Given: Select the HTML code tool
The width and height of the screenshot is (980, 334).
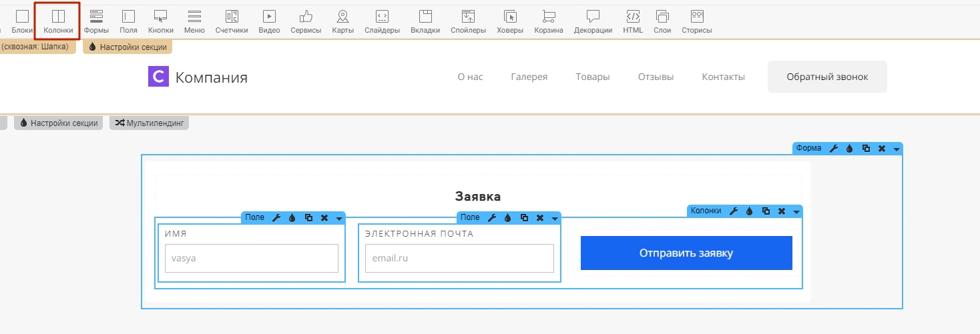Looking at the screenshot, I should 633,21.
